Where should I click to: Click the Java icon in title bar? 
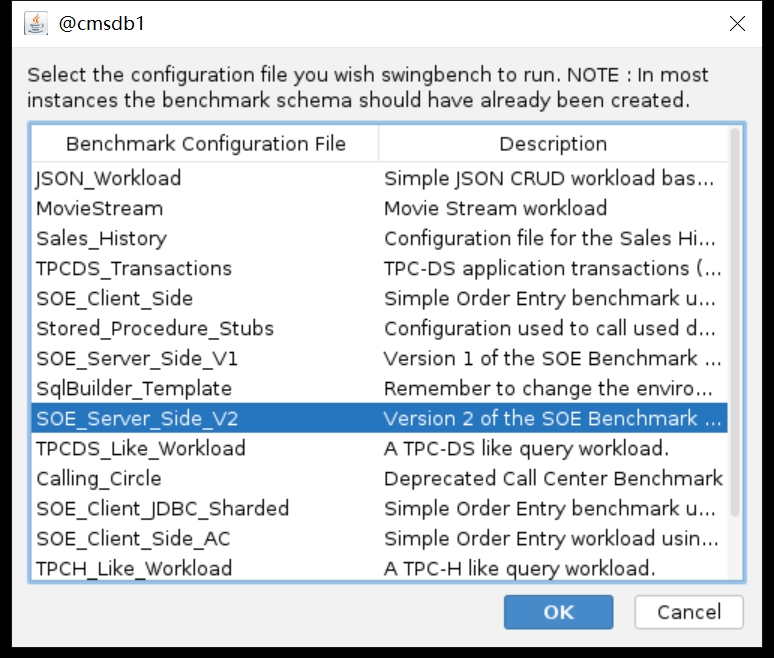point(37,24)
